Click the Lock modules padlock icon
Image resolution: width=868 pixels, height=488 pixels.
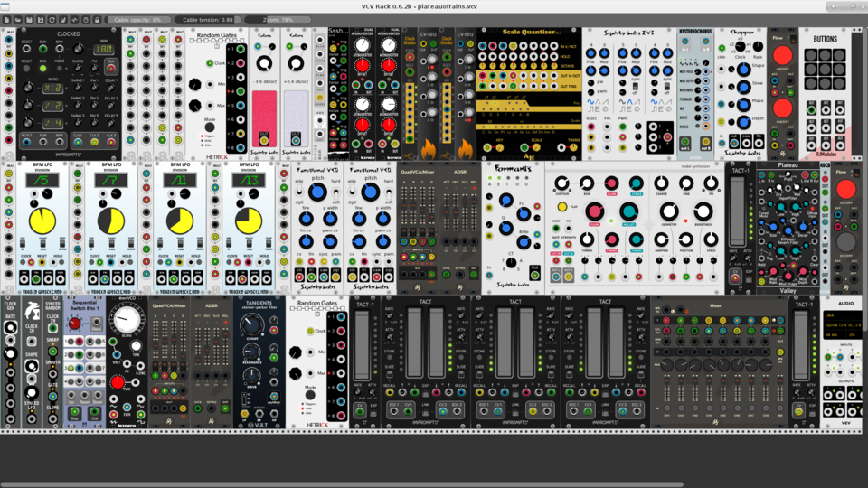(x=97, y=20)
